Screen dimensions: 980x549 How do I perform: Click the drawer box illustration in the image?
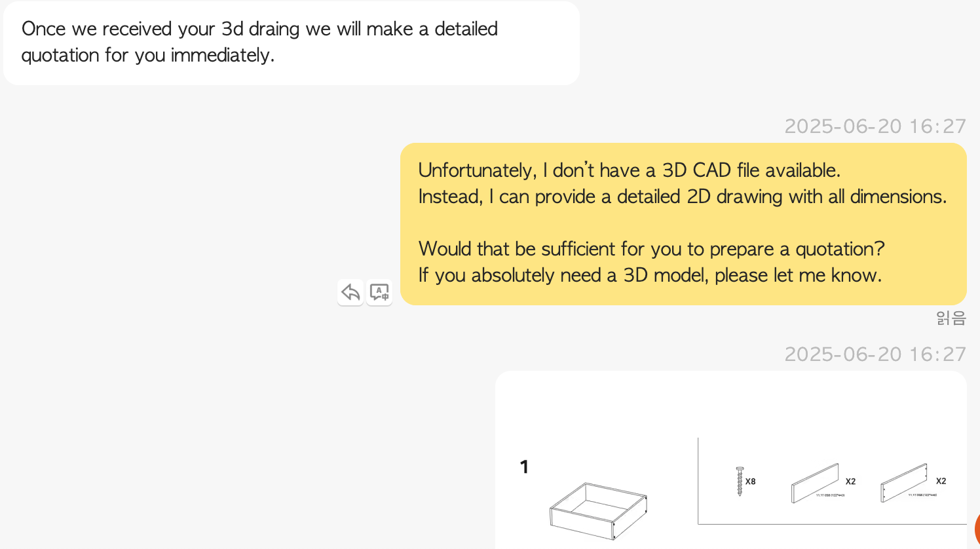598,510
